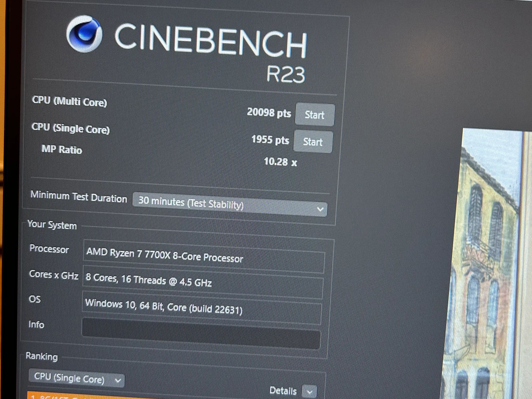Click the CPU (Multi Core) label
The width and height of the screenshot is (532, 399).
[69, 102]
